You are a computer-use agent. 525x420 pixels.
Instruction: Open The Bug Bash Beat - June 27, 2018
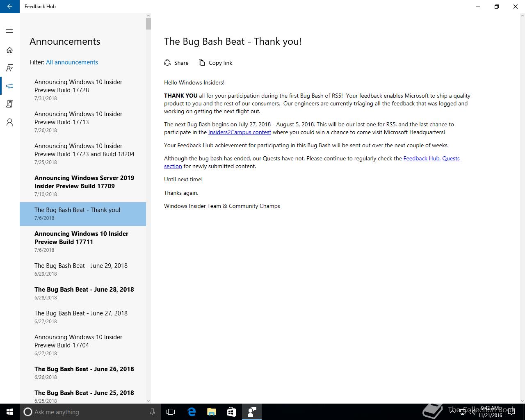tap(83, 317)
